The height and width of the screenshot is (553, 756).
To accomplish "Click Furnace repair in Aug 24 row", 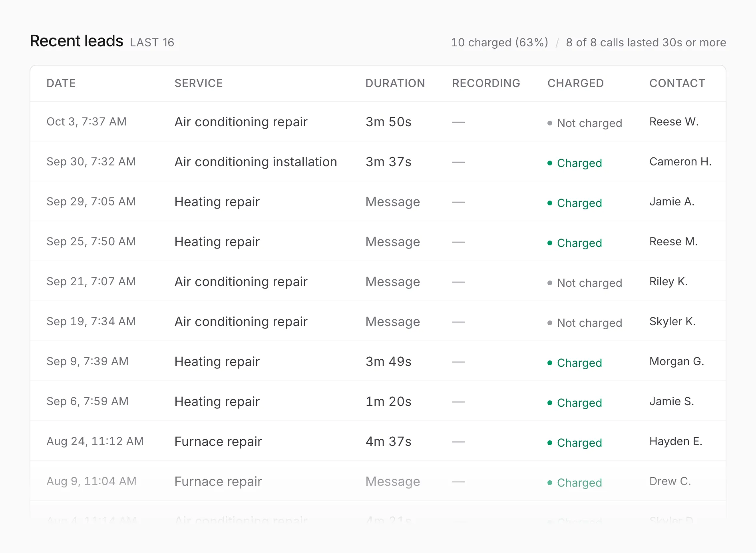I will pos(218,442).
